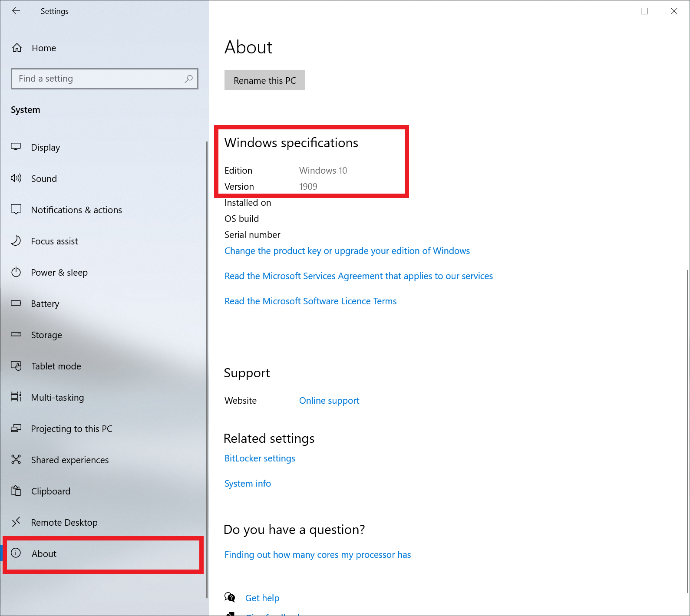Click the Home house icon
690x616 pixels.
(x=17, y=48)
